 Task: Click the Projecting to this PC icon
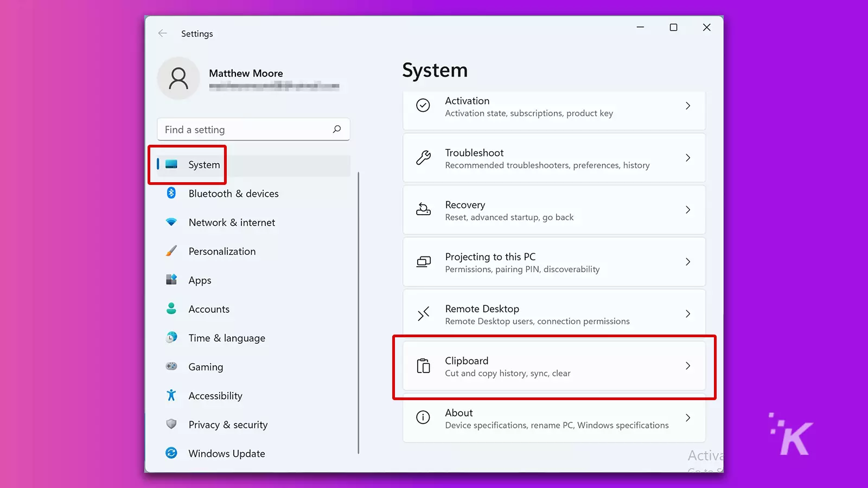pyautogui.click(x=423, y=262)
